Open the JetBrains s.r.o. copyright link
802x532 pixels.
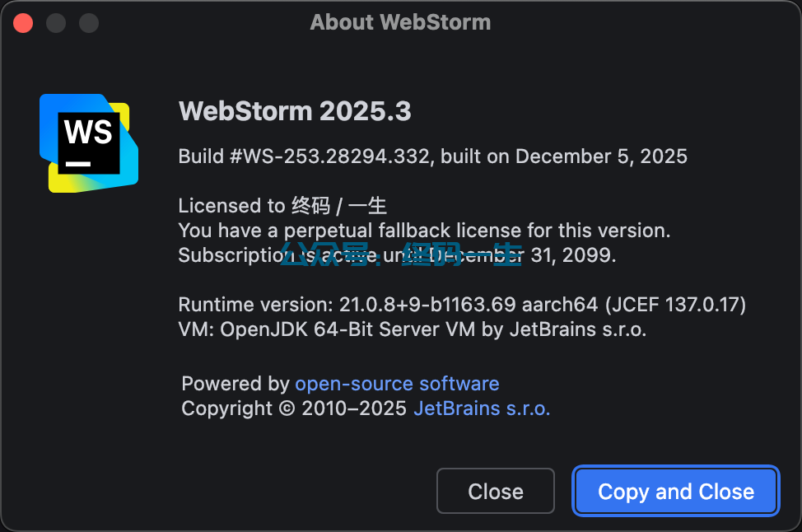(482, 408)
